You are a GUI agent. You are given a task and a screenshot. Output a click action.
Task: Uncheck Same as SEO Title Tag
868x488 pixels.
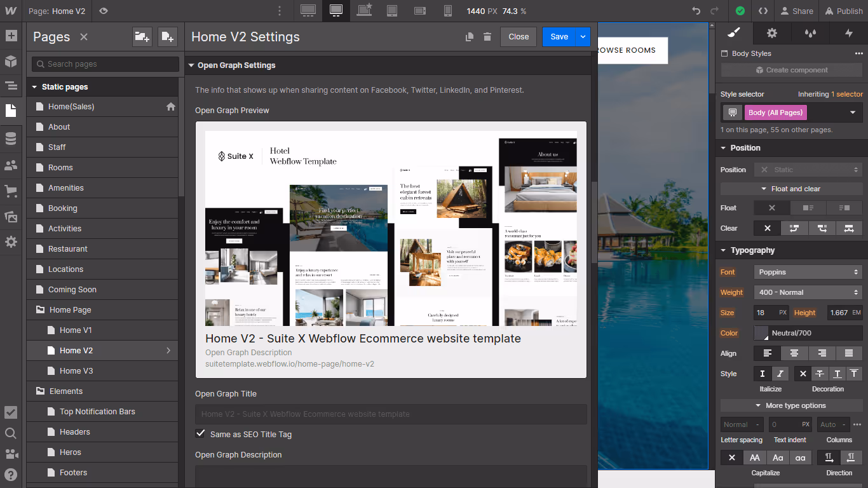tap(200, 434)
